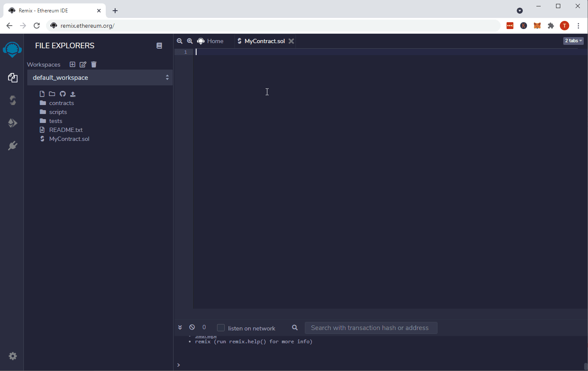Create a new file icon
The height and width of the screenshot is (371, 588).
coord(42,94)
